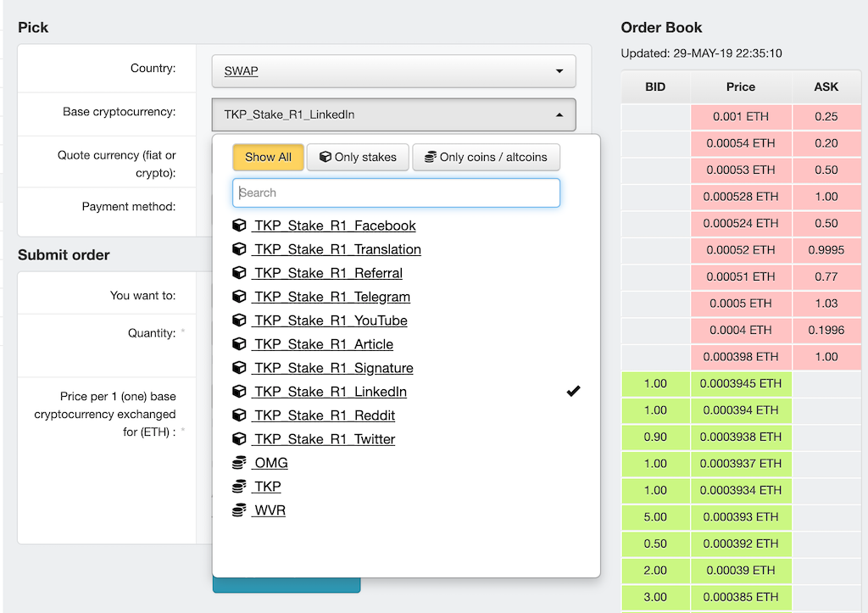Choose TKP_Stake_R1_Translation from the list
Screen dimensions: 868x613
tap(337, 249)
